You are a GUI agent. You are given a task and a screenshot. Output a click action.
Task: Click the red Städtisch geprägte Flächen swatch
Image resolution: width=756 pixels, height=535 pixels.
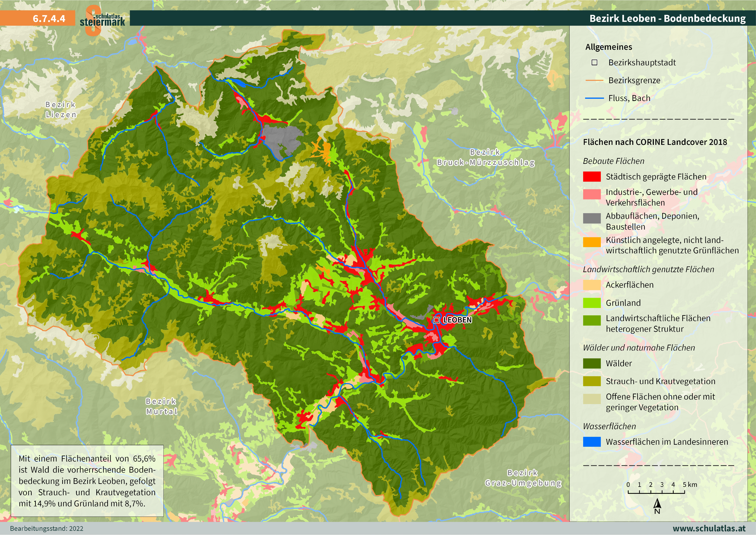[x=592, y=177]
